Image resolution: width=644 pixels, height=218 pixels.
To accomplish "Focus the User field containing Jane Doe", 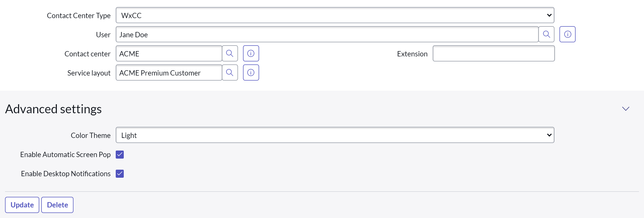I will point(327,34).
